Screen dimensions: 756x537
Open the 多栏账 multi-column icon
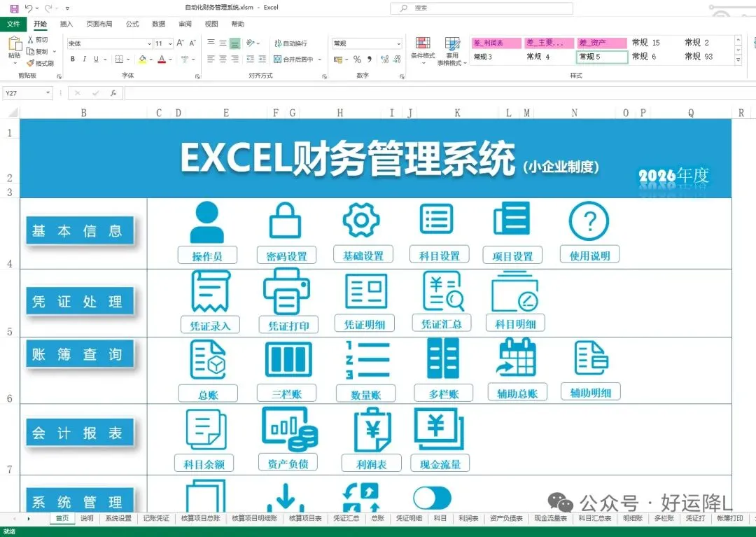(x=443, y=358)
